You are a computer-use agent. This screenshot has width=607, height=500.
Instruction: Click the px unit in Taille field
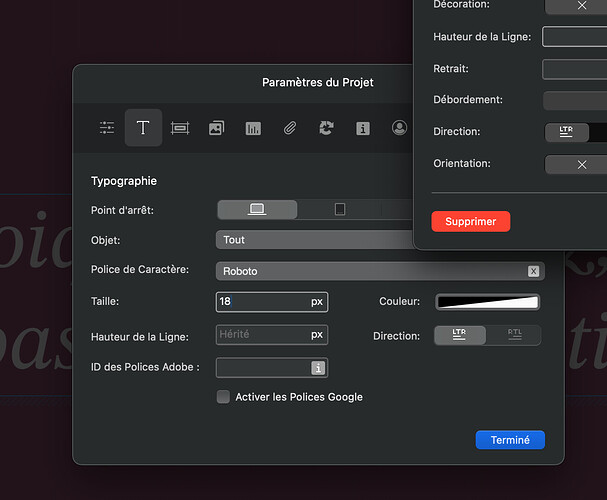coord(317,302)
